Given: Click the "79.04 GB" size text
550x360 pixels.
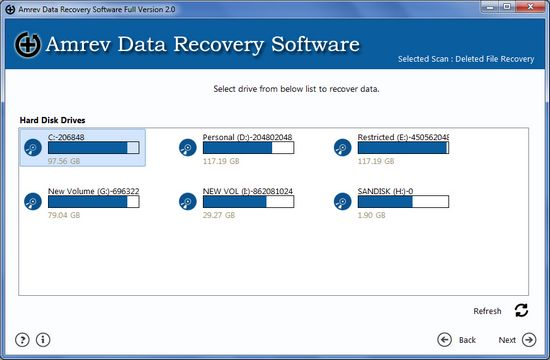Looking at the screenshot, I should (x=64, y=215).
